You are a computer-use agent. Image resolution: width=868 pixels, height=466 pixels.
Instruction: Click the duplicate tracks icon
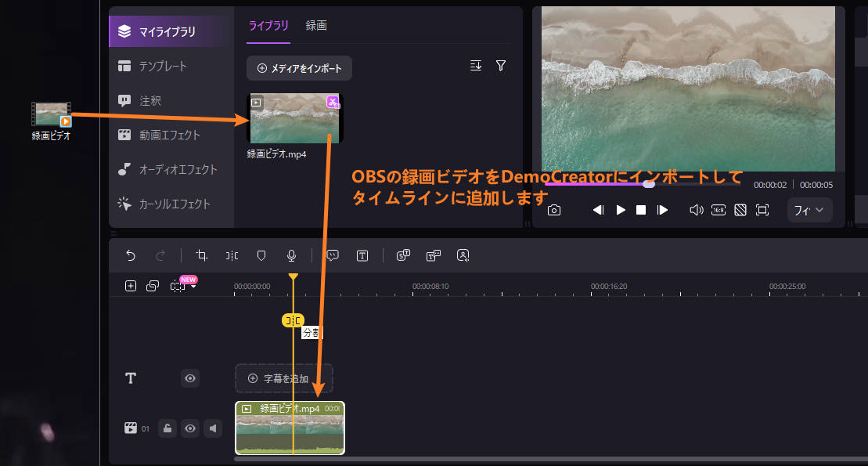coord(153,286)
